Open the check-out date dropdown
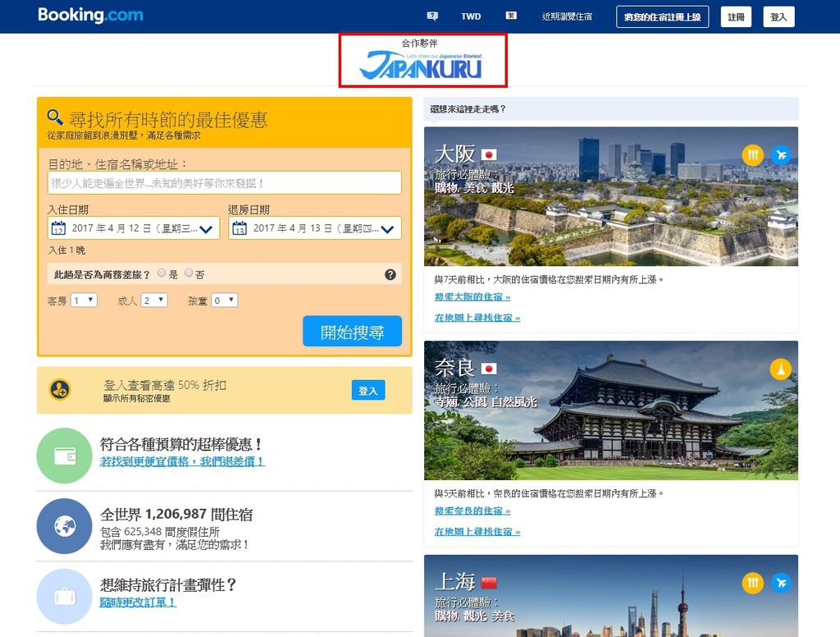Image resolution: width=840 pixels, height=637 pixels. tap(315, 228)
